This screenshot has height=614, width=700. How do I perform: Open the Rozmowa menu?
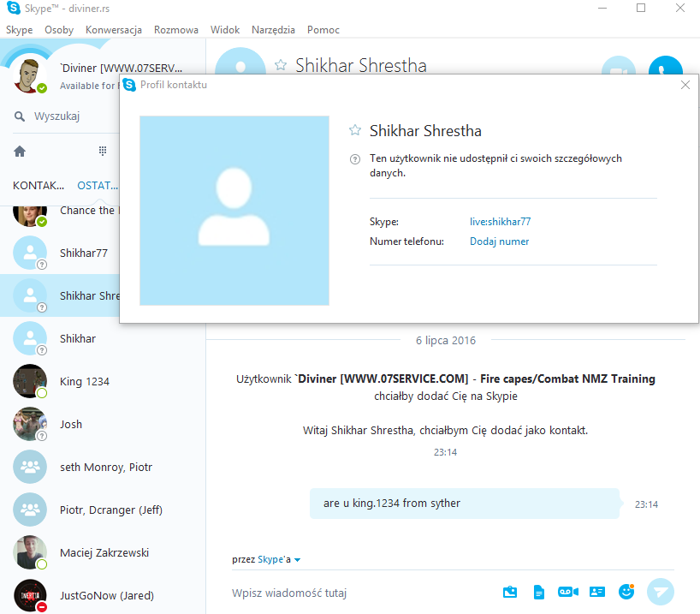tap(176, 30)
